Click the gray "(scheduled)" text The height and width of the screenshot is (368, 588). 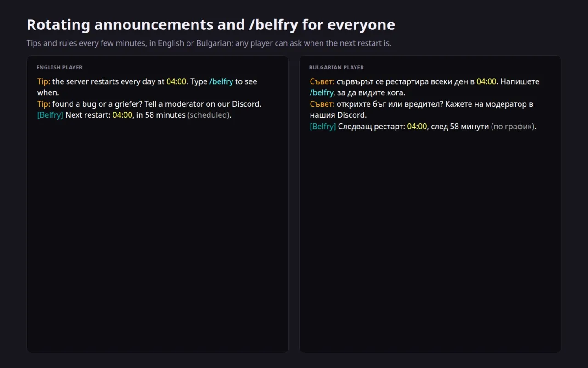pos(208,115)
